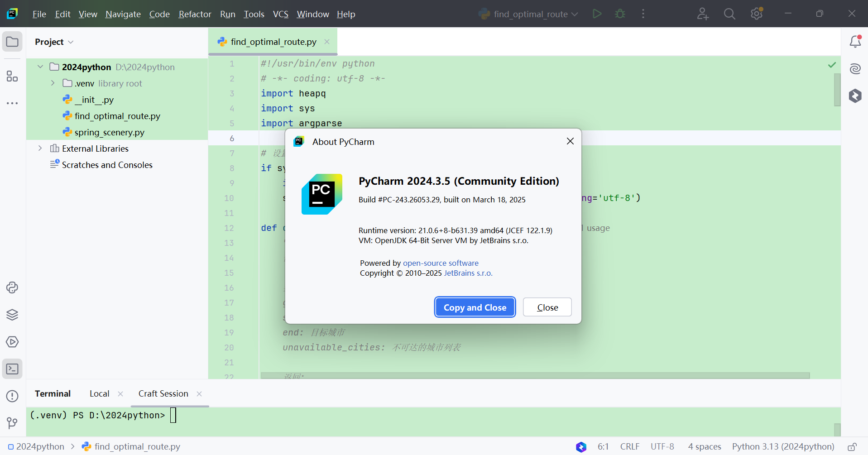Select find_optimal_route.py editor tab
The image size is (868, 455).
coord(273,42)
